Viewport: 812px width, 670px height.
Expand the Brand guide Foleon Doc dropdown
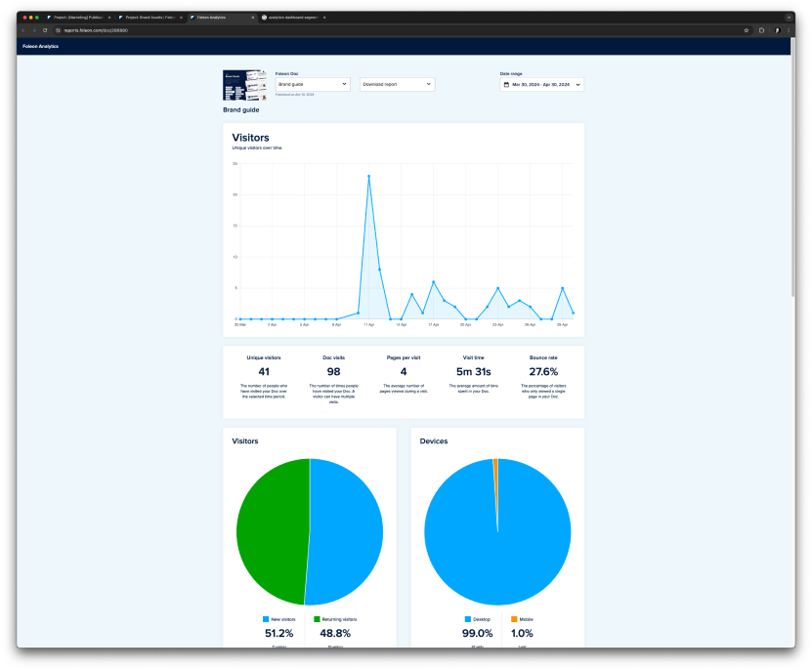tap(312, 84)
